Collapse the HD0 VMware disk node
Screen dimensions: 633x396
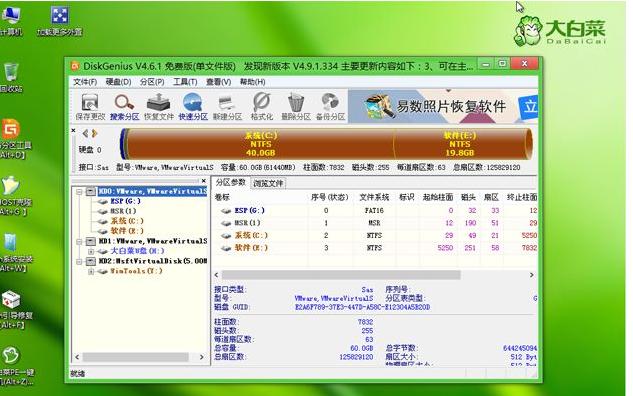[80, 191]
